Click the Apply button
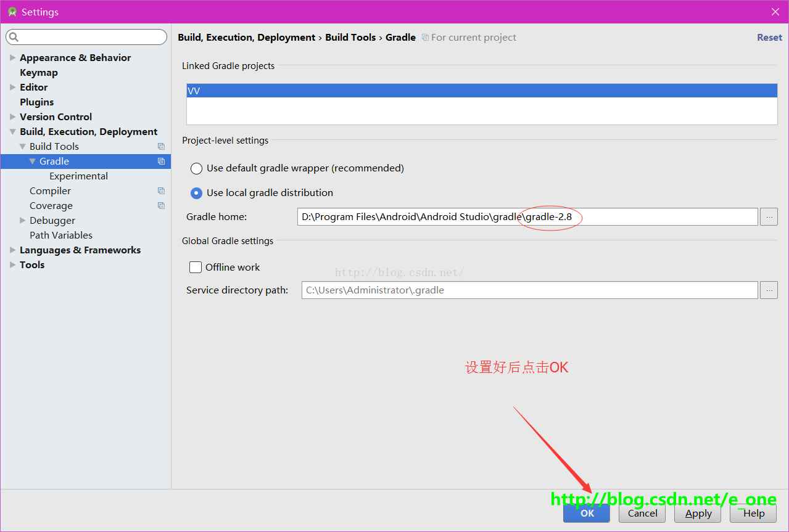789x532 pixels. pyautogui.click(x=698, y=513)
